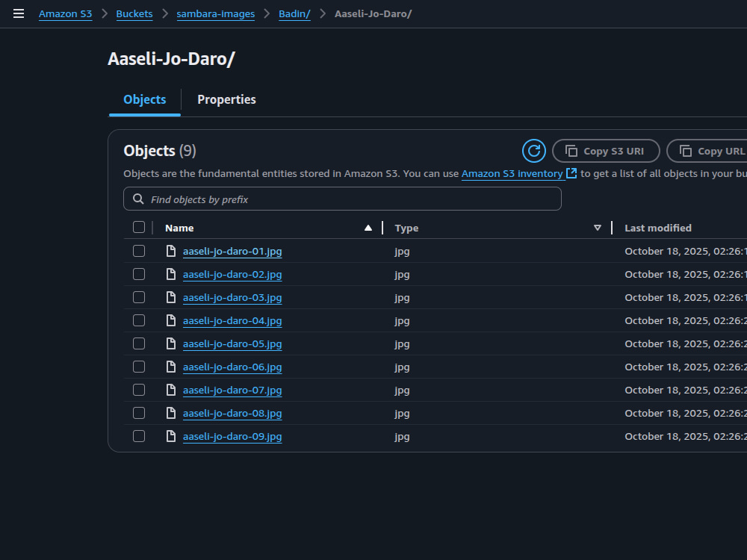Image resolution: width=747 pixels, height=560 pixels.
Task: Click the file icon beside aaseli-jo-daro-07.jpg
Action: click(170, 390)
